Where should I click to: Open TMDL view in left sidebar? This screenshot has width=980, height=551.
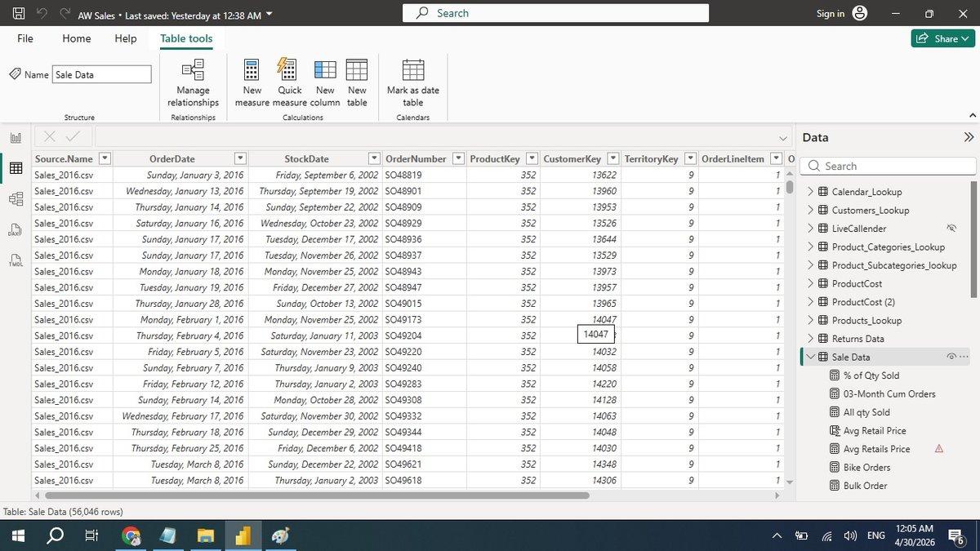[x=16, y=261]
